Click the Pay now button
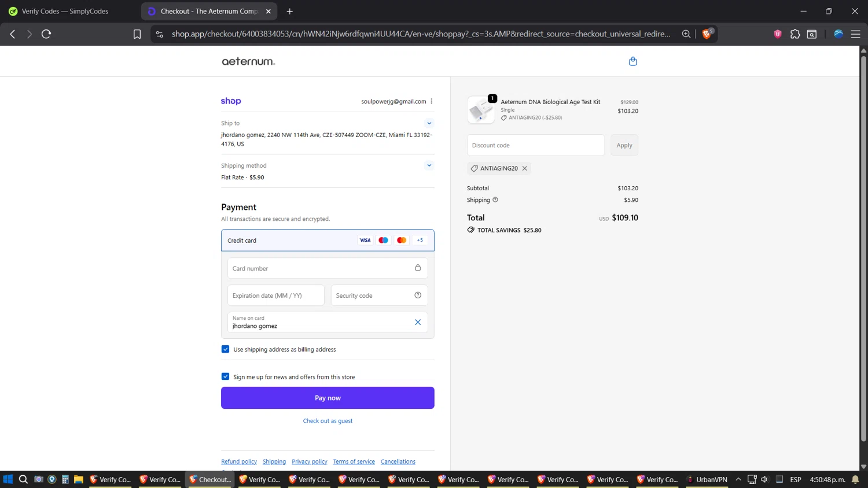This screenshot has height=488, width=868. pyautogui.click(x=328, y=398)
